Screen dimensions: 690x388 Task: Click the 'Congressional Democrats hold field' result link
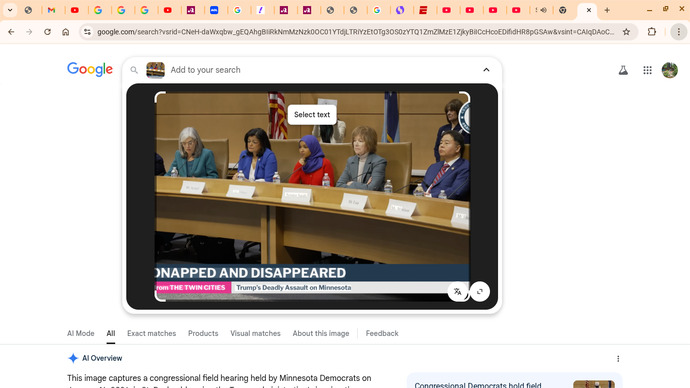click(x=477, y=384)
